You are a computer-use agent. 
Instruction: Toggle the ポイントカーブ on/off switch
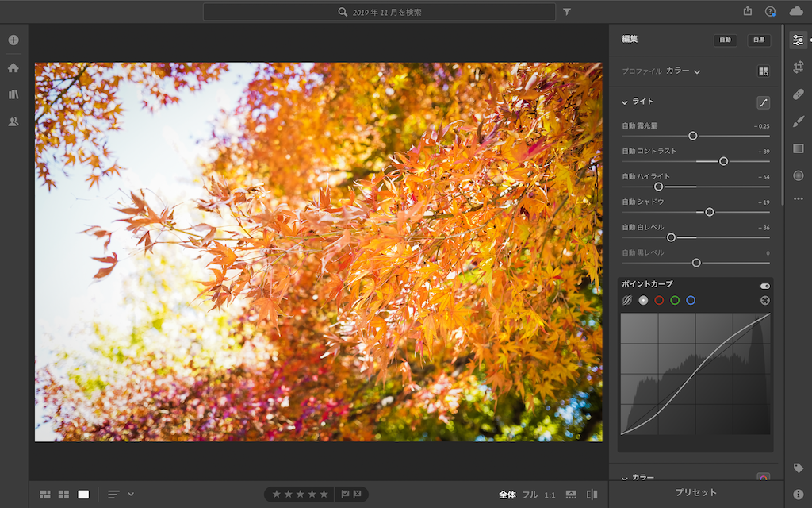click(x=765, y=286)
